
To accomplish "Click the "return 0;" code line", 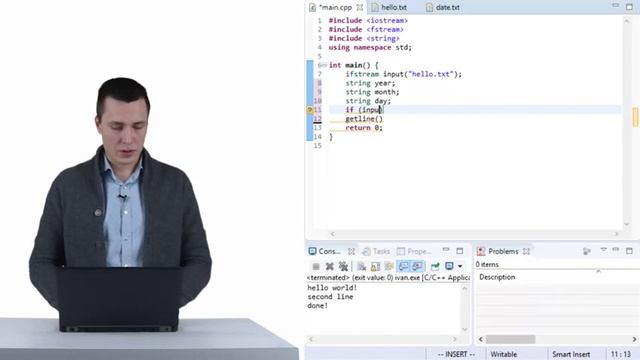I will click(364, 128).
